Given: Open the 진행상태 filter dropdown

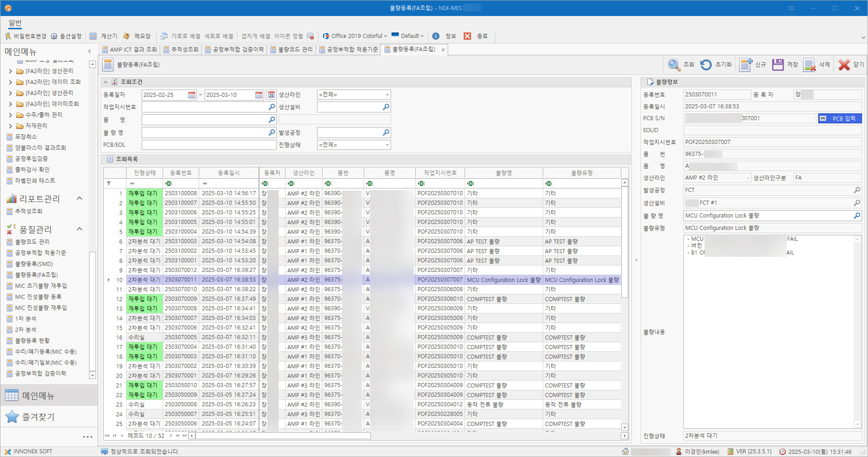Looking at the screenshot, I should pyautogui.click(x=387, y=145).
